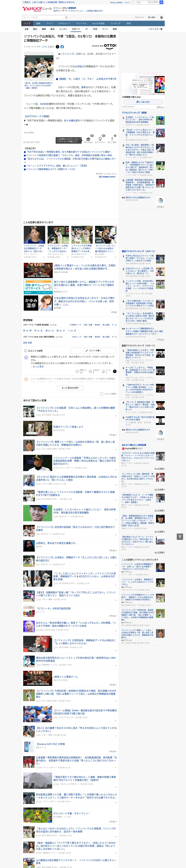
Task: React with わかりやすい lightbulb icon
Action: pos(100,139)
